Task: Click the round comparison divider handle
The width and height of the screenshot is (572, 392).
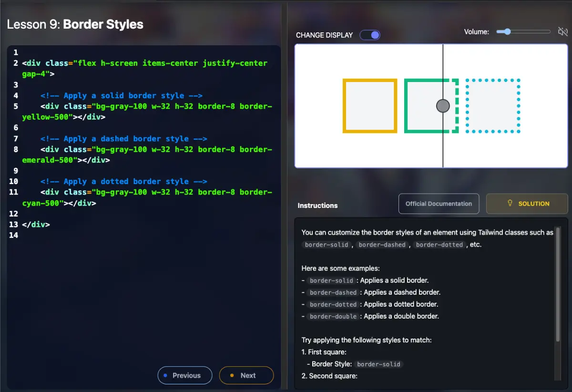Action: [x=443, y=106]
